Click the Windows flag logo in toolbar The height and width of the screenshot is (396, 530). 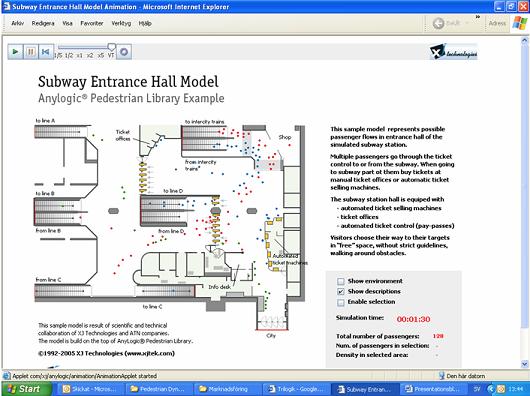pyautogui.click(x=520, y=23)
